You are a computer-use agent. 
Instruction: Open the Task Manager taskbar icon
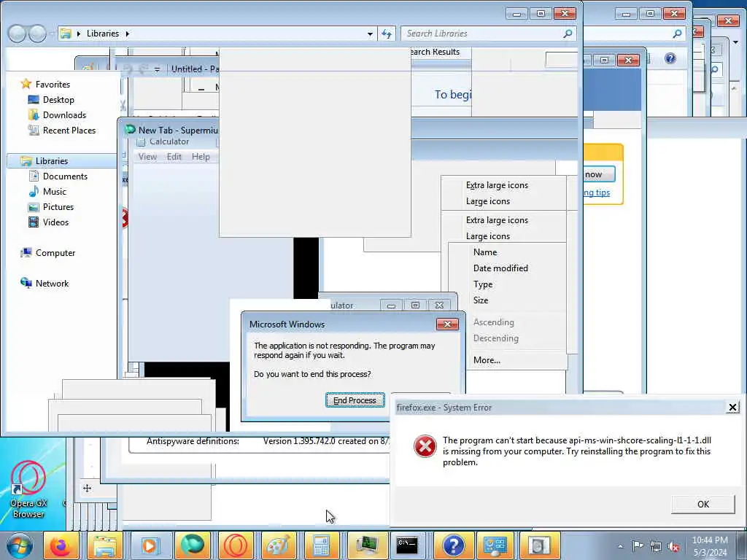(x=366, y=545)
